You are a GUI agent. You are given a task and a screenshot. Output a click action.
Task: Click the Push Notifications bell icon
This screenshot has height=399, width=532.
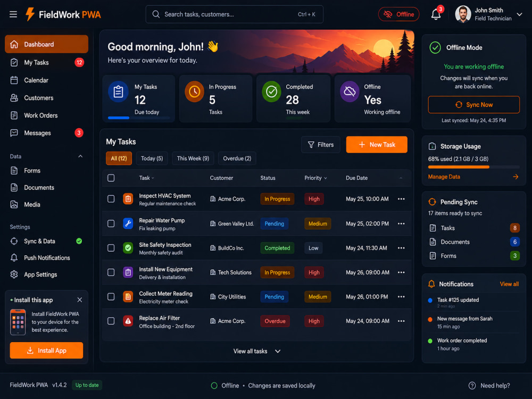[14, 257]
